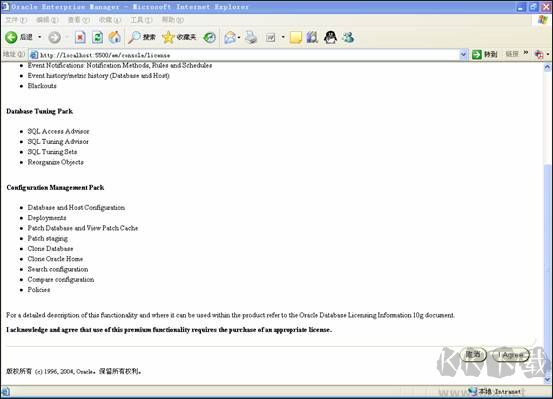Screen dimensions: 553x399
Task: Expand the address bar dropdown arrow
Action: click(463, 55)
